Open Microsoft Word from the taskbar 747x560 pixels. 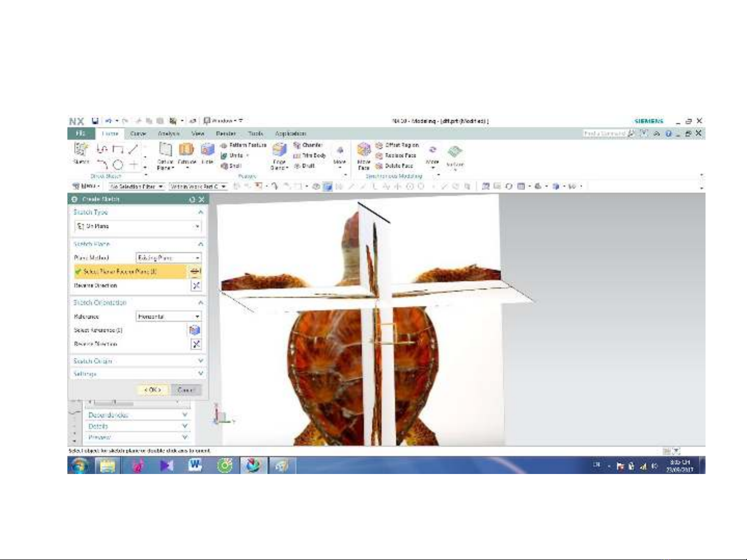pos(195,466)
